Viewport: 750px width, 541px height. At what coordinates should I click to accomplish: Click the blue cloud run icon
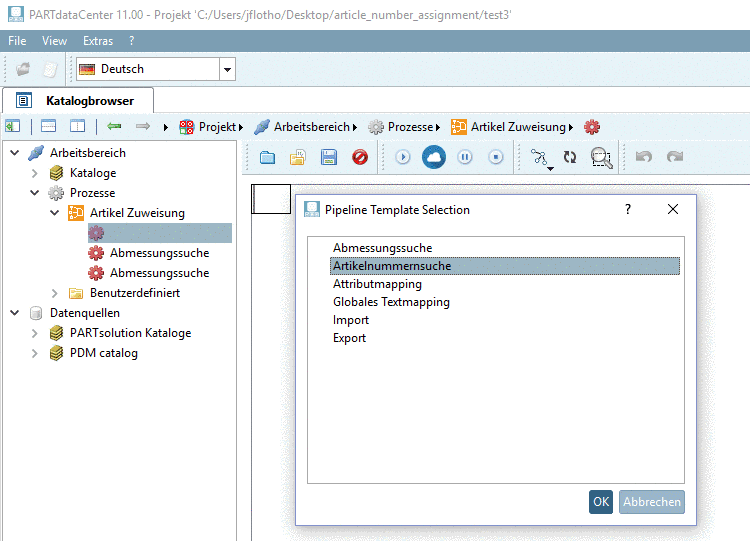coord(434,157)
